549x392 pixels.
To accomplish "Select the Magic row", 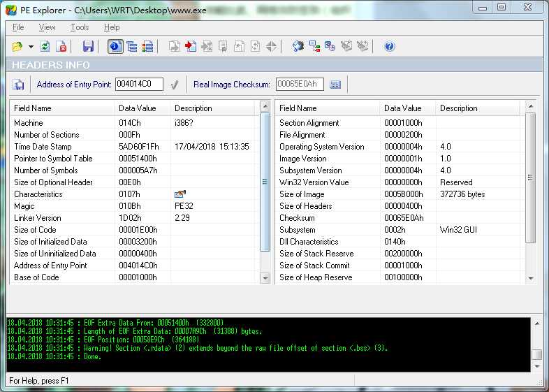I will (x=135, y=206).
